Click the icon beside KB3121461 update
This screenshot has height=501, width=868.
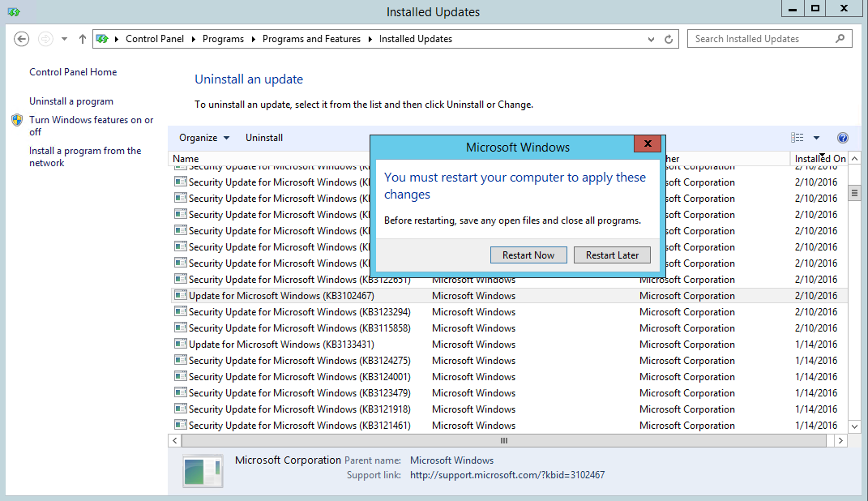click(181, 425)
